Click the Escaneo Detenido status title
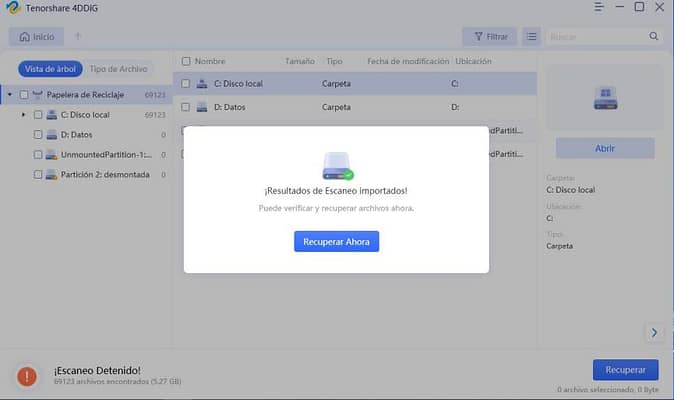The image size is (674, 400). click(x=97, y=370)
